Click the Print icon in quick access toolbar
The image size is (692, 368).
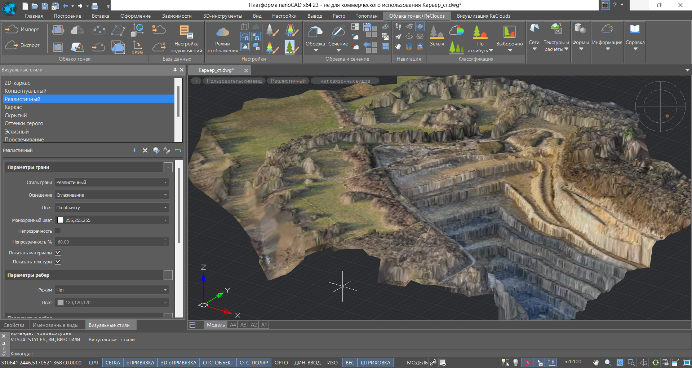94,6
